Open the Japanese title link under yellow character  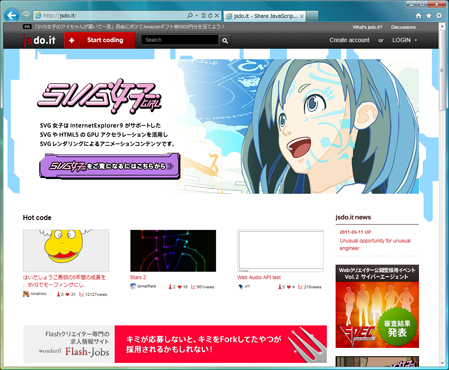pos(64,281)
